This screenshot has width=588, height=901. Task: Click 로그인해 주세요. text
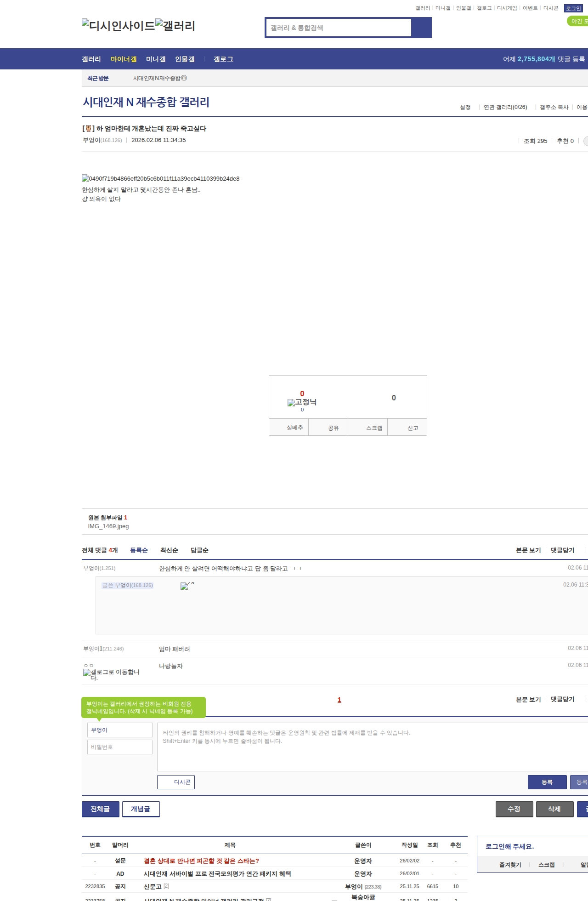(x=510, y=847)
